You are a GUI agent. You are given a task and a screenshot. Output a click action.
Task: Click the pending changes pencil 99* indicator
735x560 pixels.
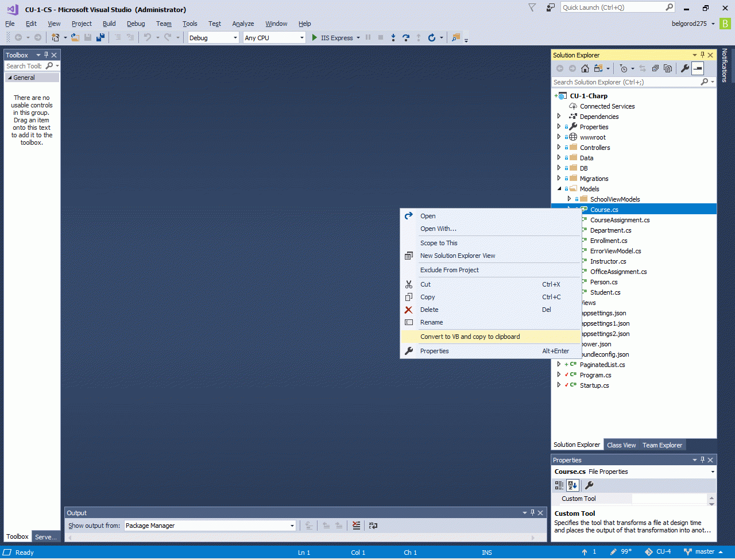[x=621, y=552]
